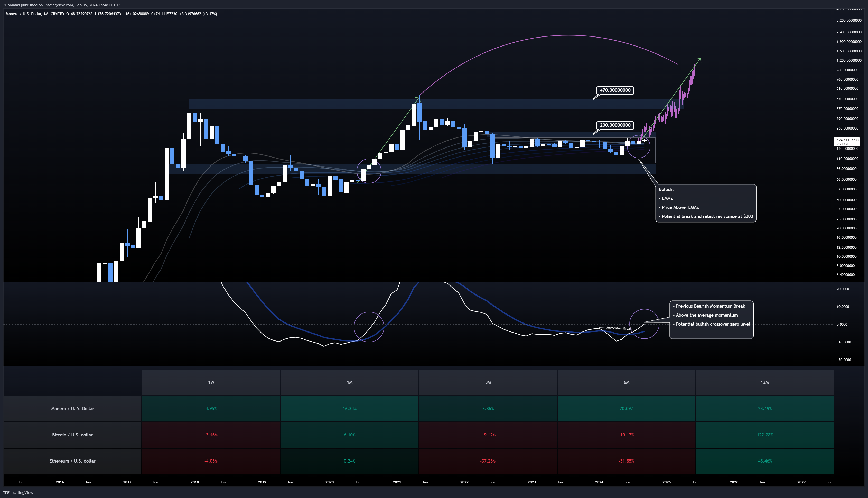Click the Bitcoin / U.S. dollar row label
Screen dimensions: 868x498
pyautogui.click(x=72, y=435)
